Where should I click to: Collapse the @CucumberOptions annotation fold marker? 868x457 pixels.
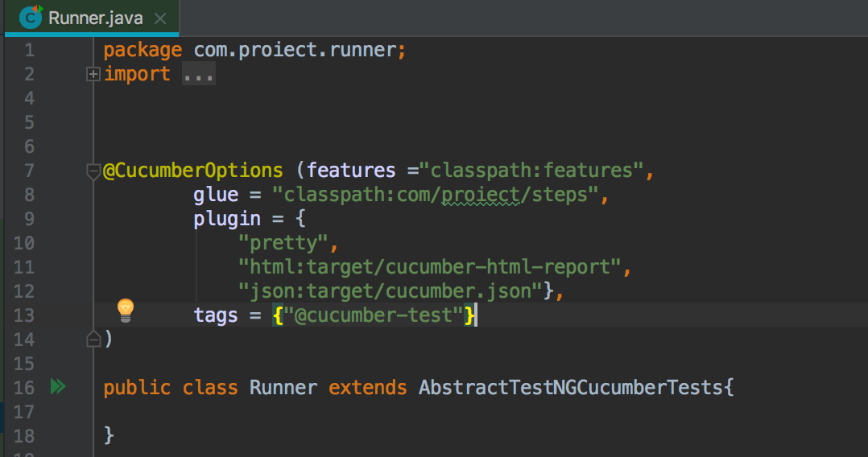[93, 171]
